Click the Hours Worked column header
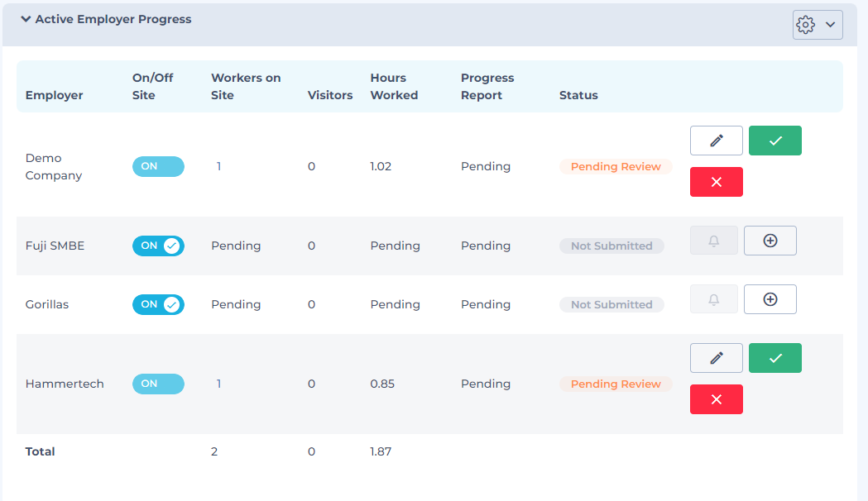Image resolution: width=868 pixels, height=501 pixels. (x=394, y=86)
